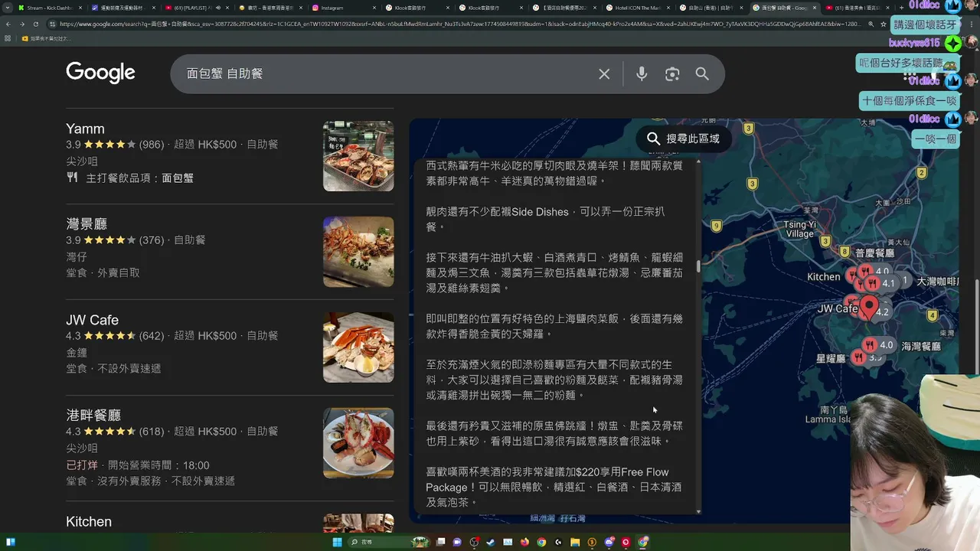Click 'Free Flow Package' review text
This screenshot has height=551, width=980.
tap(548, 480)
